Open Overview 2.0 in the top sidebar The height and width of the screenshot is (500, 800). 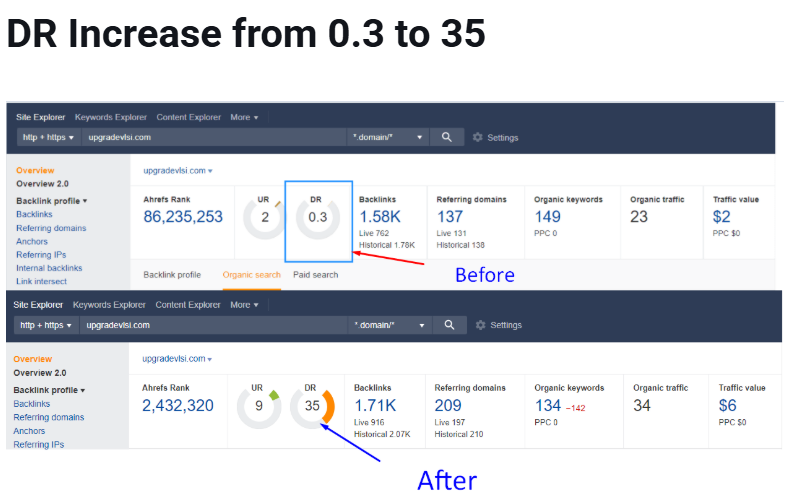[x=42, y=184]
